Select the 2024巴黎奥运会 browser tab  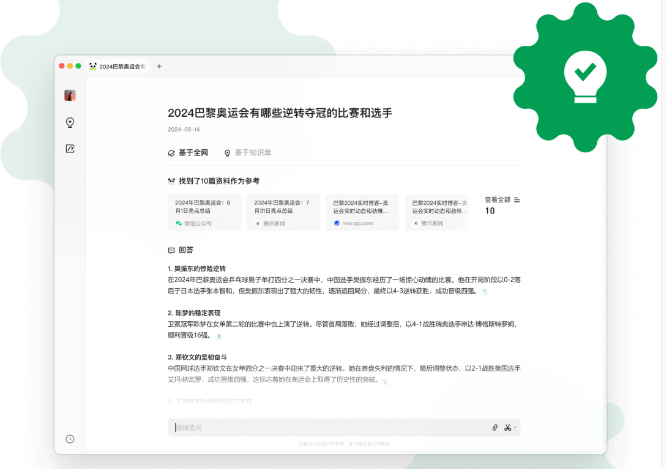118,66
